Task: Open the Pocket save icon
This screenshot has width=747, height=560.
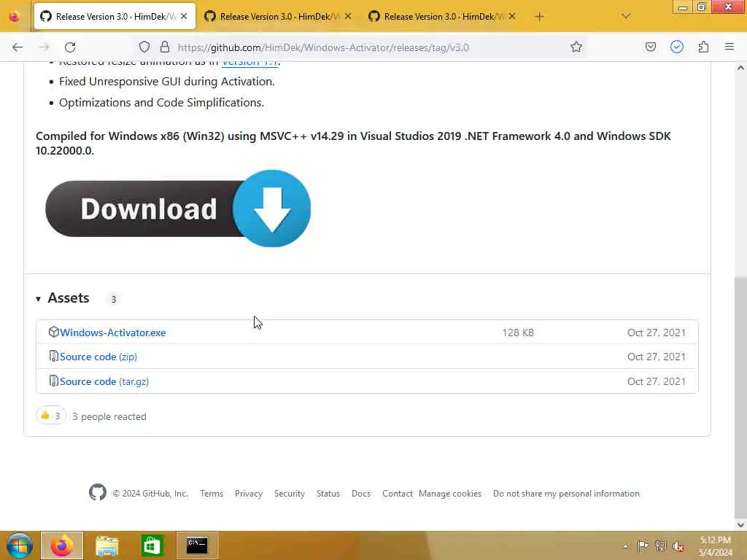Action: pos(650,47)
